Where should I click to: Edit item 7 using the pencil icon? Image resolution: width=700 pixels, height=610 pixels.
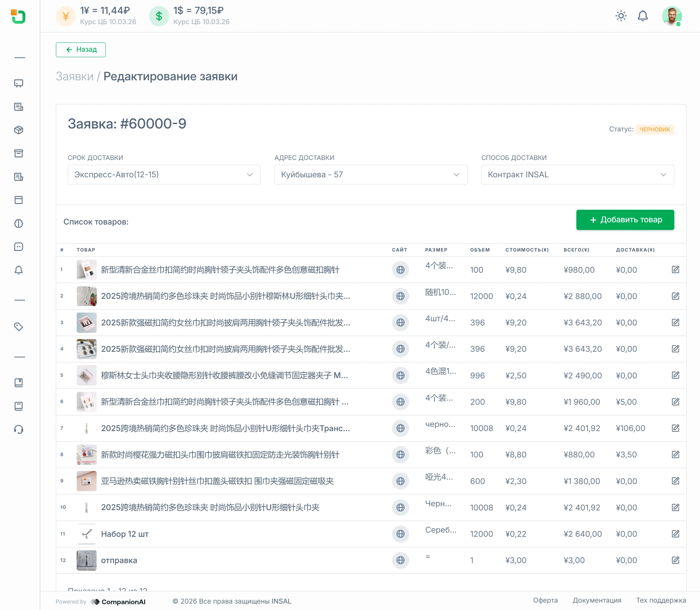click(x=676, y=428)
